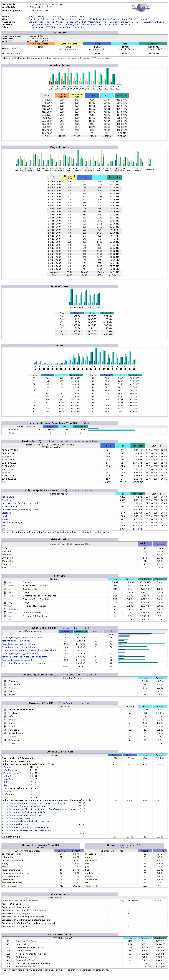Viewport: 169px width, 980px height.
Task: Click the Macintosh OS icon
Action: [x=5, y=684]
